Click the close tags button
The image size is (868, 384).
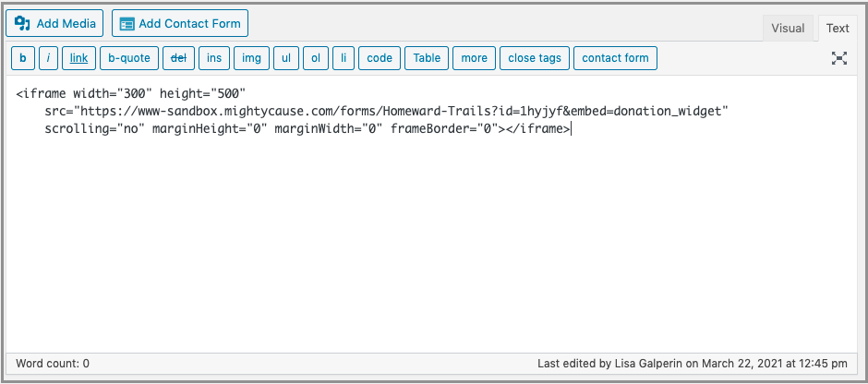(535, 58)
